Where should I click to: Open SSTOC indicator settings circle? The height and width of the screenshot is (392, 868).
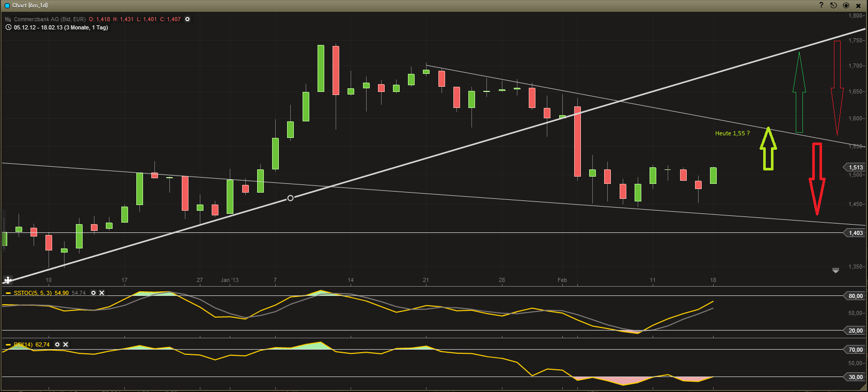pos(93,293)
